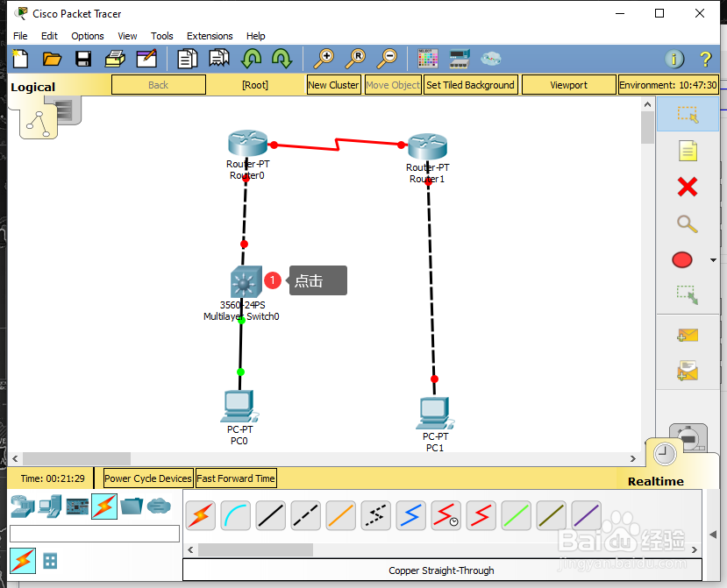Select the red X Delete tool
The width and height of the screenshot is (727, 588).
688,187
